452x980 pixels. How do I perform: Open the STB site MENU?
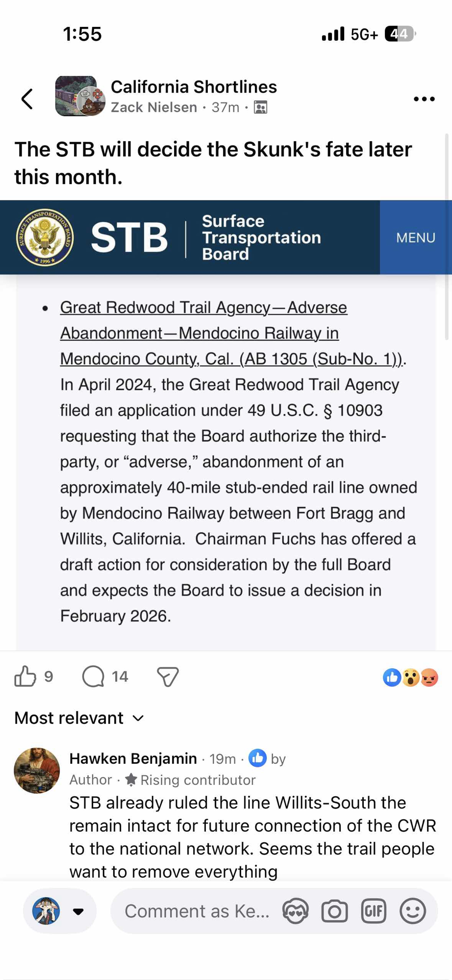pyautogui.click(x=415, y=238)
